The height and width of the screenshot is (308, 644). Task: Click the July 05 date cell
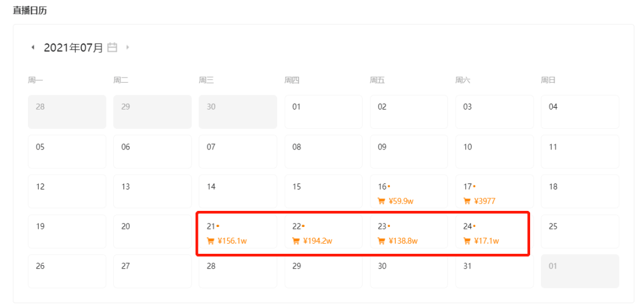coord(67,151)
